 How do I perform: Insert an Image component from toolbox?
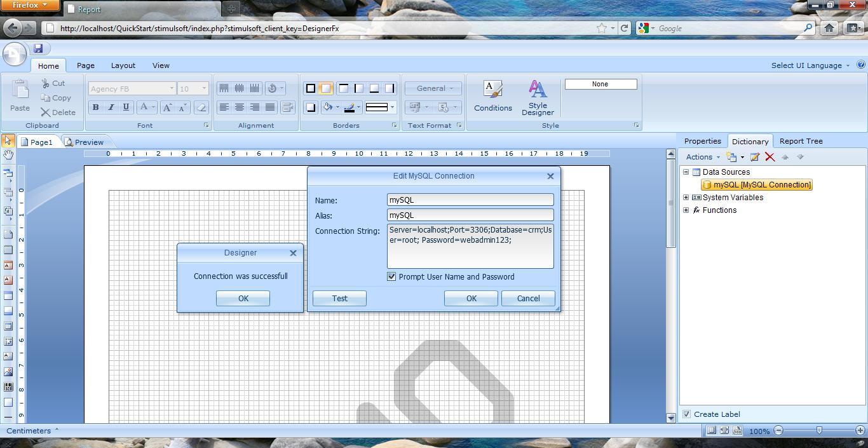(8, 372)
